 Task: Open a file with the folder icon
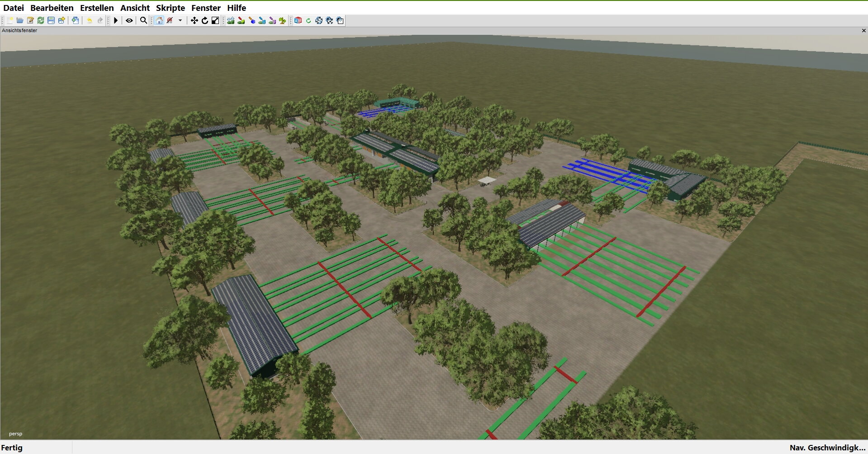coord(20,20)
